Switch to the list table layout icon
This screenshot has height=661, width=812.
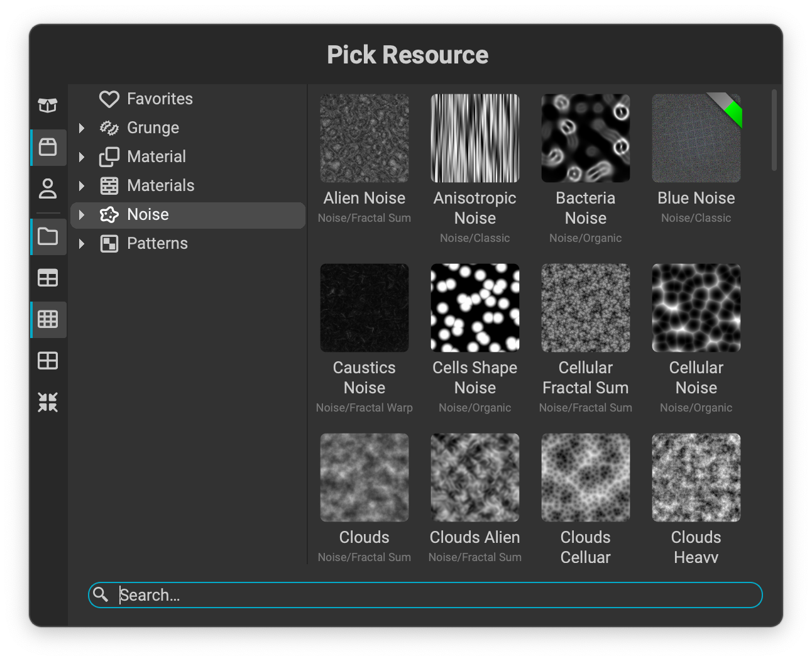pos(48,278)
